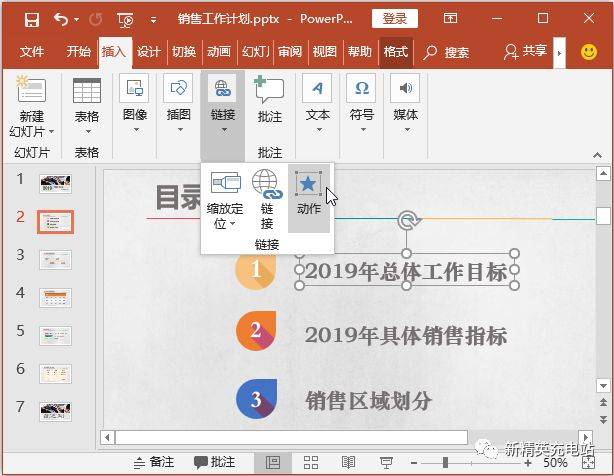Screen dimensions: 614x476
Task: Click the zoom in plus button
Action: coord(527,463)
